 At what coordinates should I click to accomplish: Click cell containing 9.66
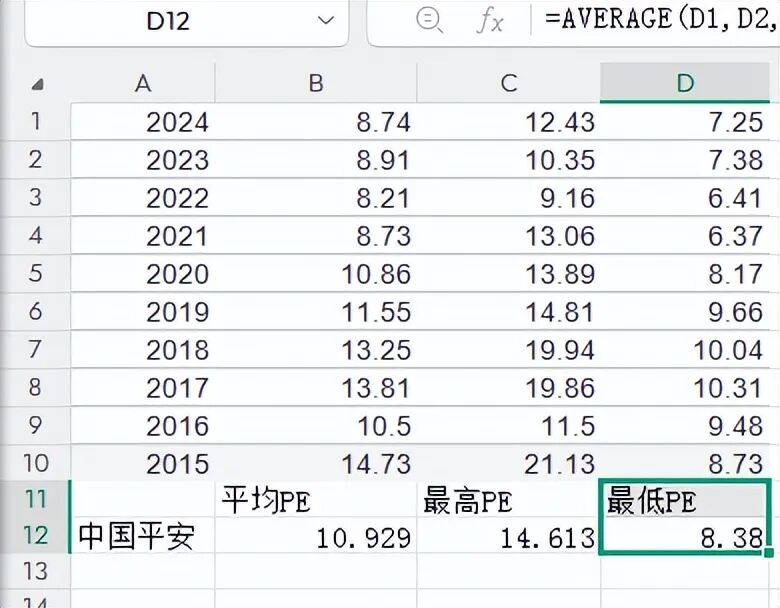[685, 311]
